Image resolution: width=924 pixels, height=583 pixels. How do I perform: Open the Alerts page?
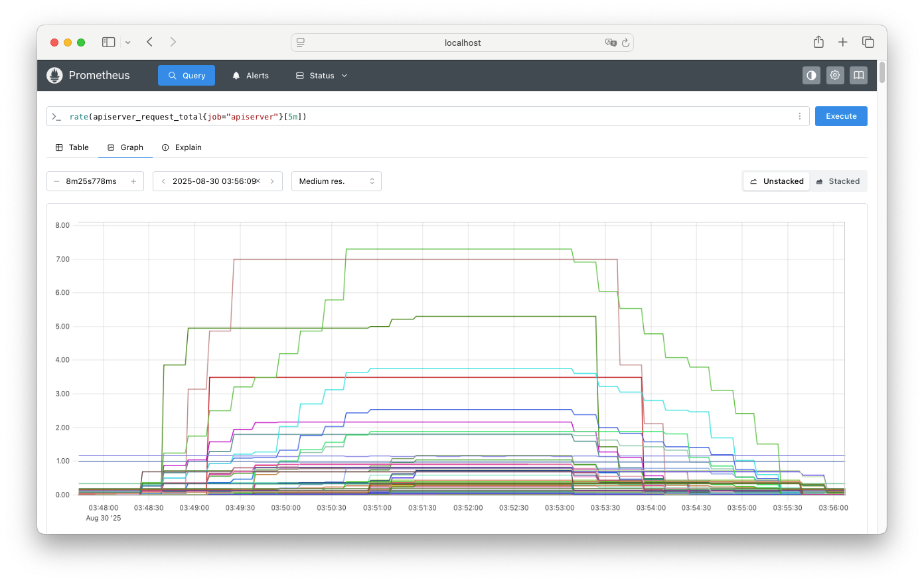click(x=250, y=76)
